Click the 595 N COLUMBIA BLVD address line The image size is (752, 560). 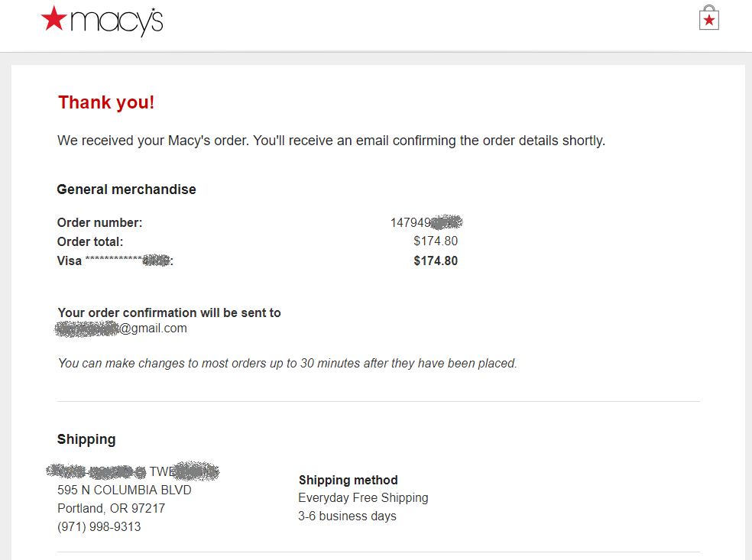click(x=125, y=490)
